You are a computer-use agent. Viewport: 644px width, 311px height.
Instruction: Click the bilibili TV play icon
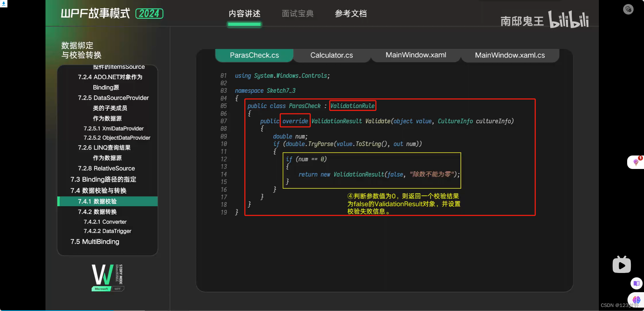pyautogui.click(x=621, y=265)
